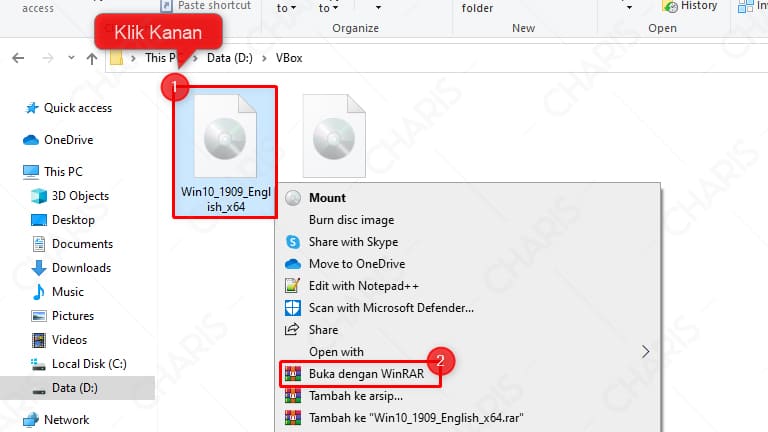Image resolution: width=768 pixels, height=432 pixels.
Task: Open the Move to dropdown in Organize
Action: (x=287, y=8)
